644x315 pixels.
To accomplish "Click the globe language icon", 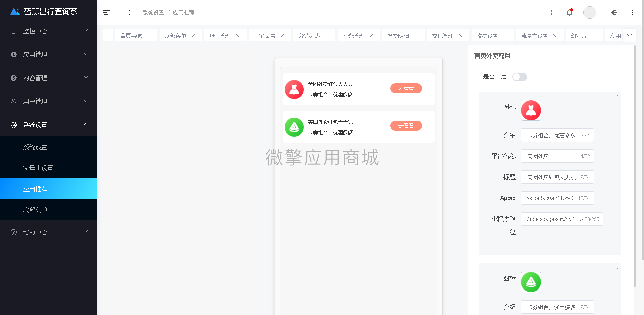I will click(x=613, y=12).
